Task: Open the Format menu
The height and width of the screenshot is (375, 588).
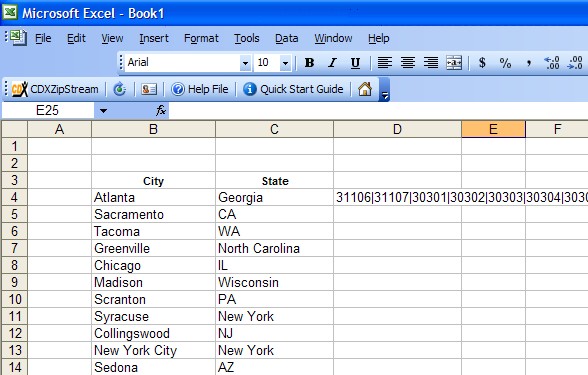Action: 201,38
